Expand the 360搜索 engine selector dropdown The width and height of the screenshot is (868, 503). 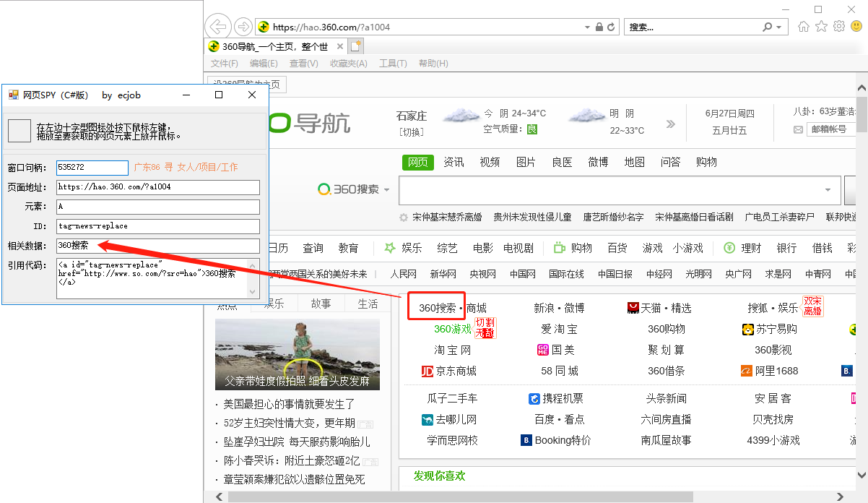386,189
